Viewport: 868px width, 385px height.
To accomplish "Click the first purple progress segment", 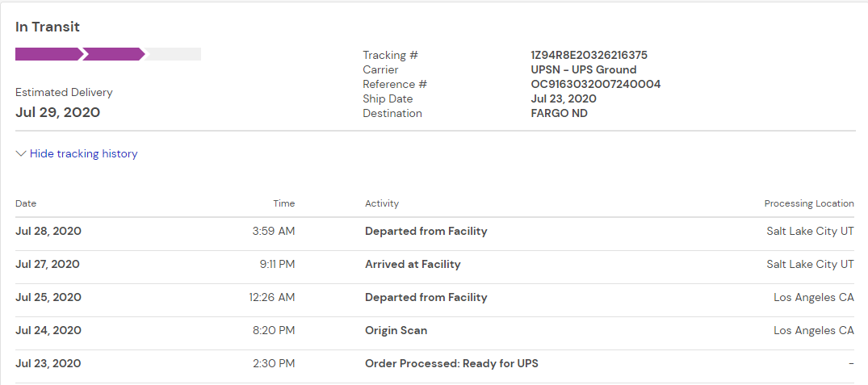I will point(48,54).
